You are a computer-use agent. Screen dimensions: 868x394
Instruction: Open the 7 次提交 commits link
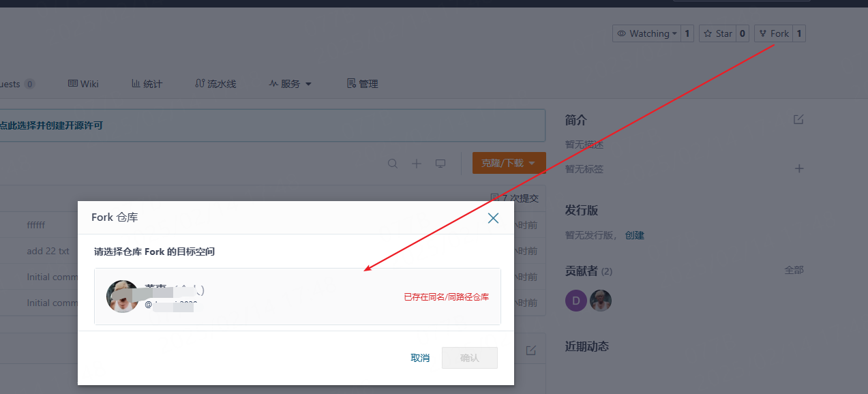(515, 198)
